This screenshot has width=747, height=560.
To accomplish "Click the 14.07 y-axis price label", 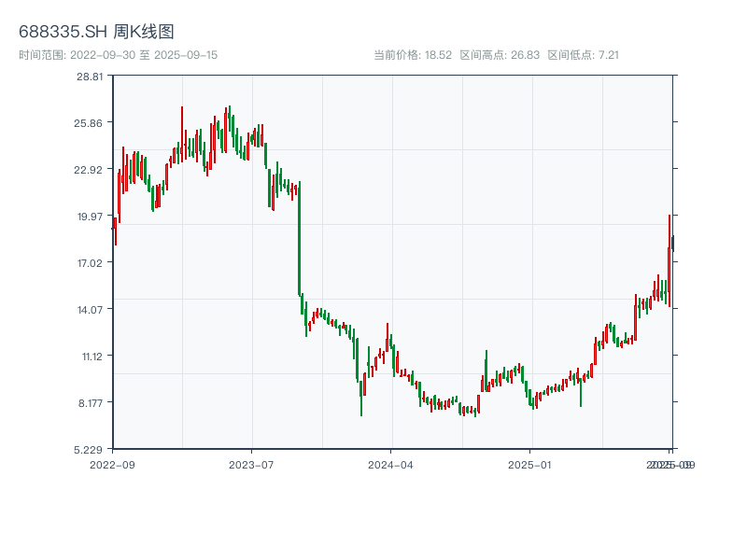I will (91, 309).
